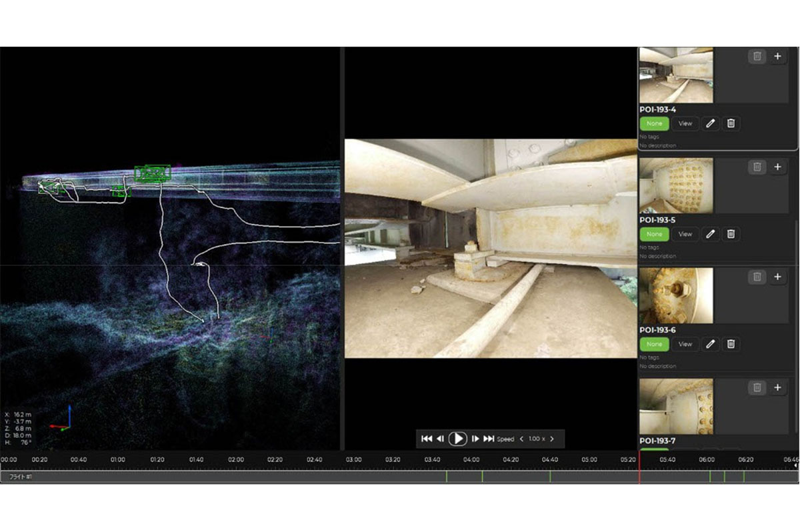Toggle the green None tag on POI-193-4
The image size is (800, 532).
(654, 123)
